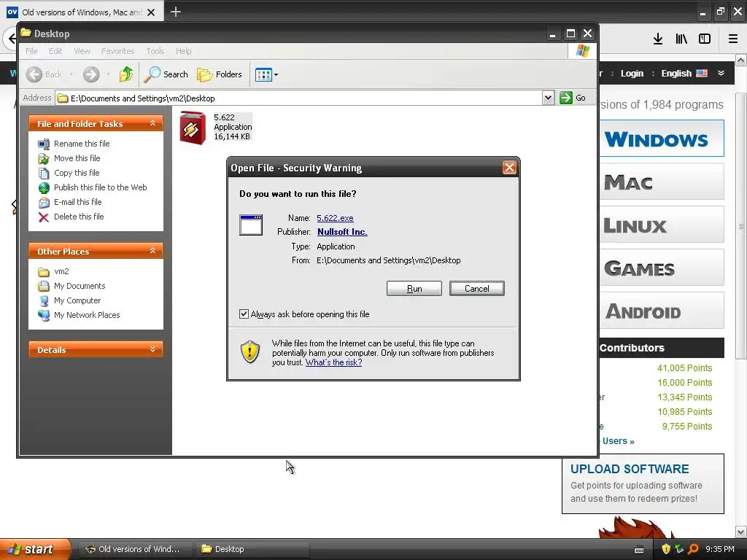Open the Help menu
Viewport: 747px width, 560px height.
(x=183, y=51)
